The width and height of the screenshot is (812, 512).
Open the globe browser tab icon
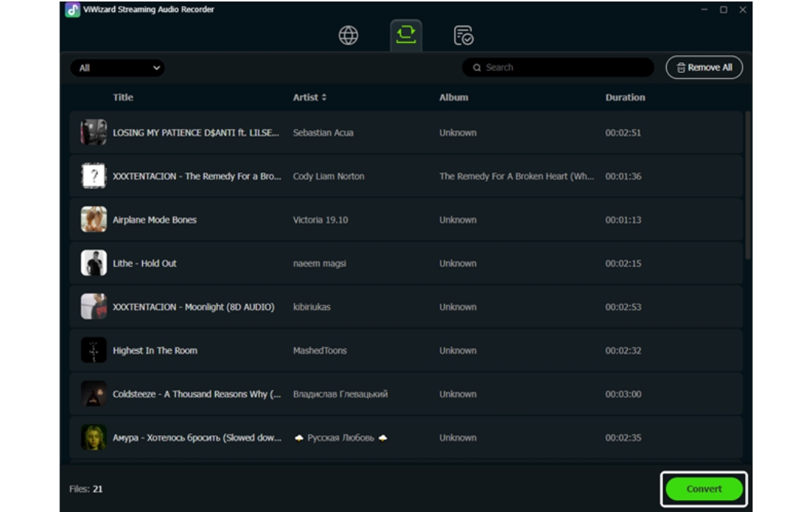[348, 35]
